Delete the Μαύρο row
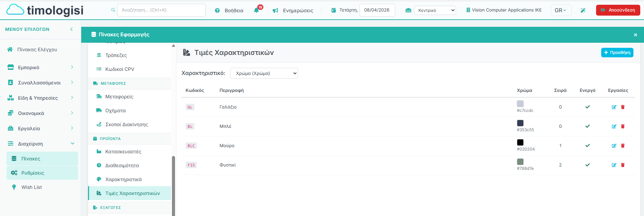The height and width of the screenshot is (216, 644). tap(623, 146)
